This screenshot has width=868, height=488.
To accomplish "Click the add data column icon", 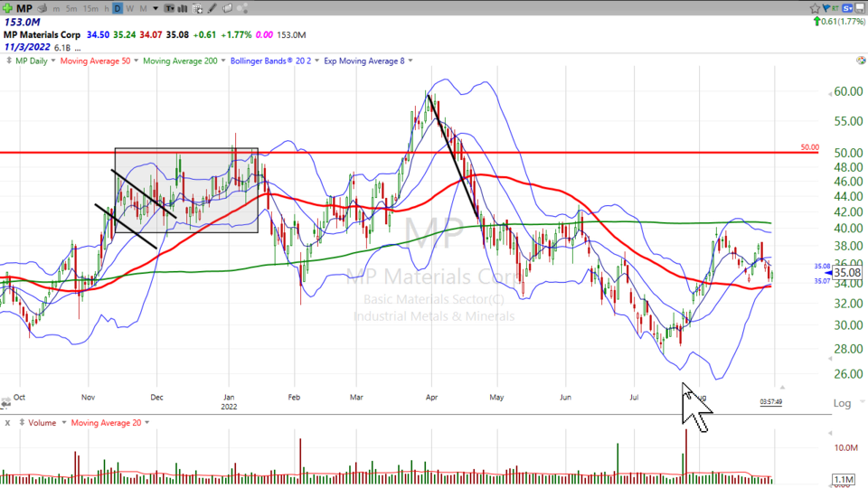I will pyautogui.click(x=198, y=8).
